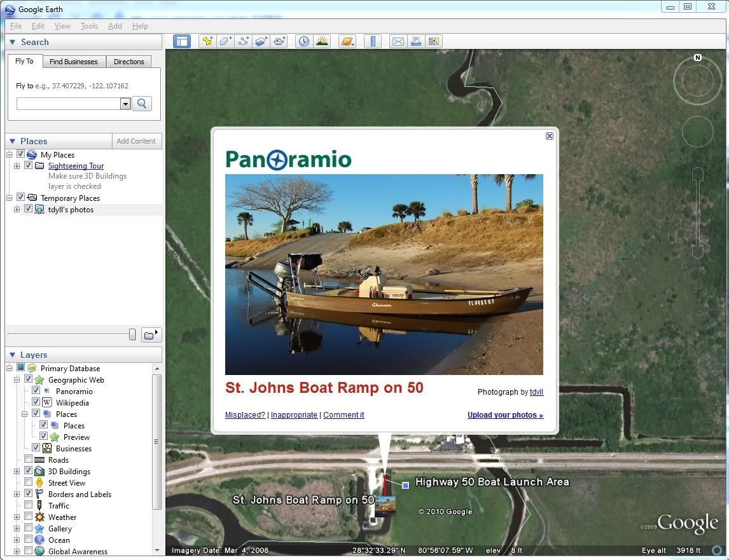This screenshot has height=560, width=729.
Task: Click the Businesses layer icon
Action: click(47, 449)
